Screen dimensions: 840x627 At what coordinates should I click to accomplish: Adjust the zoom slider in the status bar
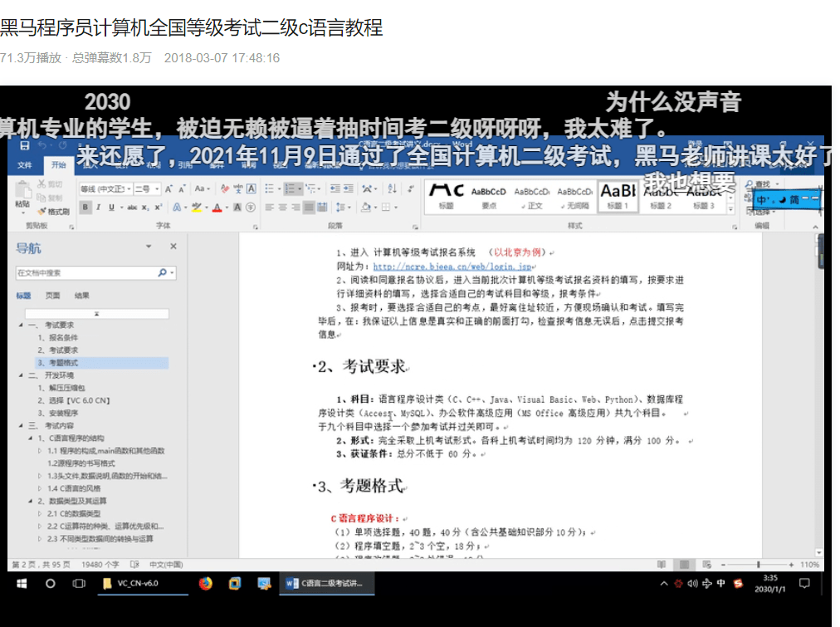(759, 564)
